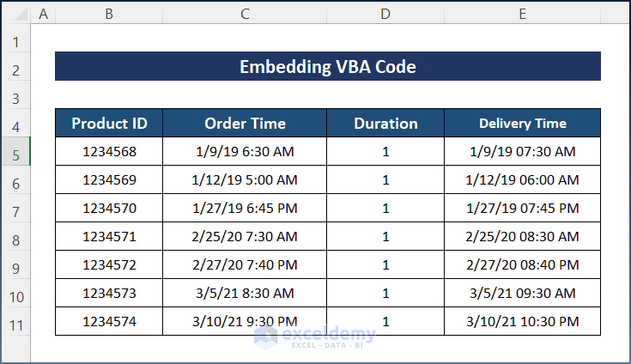Screen dimensions: 631x364
Task: Select order time 1/12/19 5:00 AM
Action: pos(245,180)
